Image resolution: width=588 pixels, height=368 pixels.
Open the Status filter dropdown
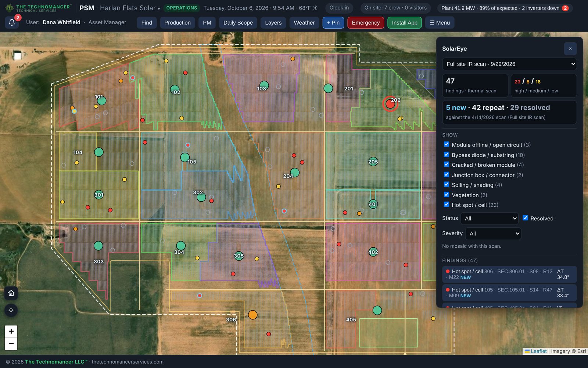pos(490,219)
